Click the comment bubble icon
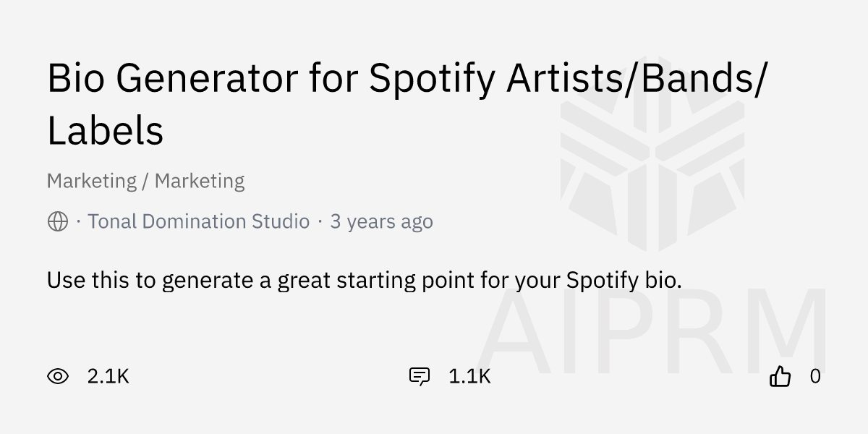Viewport: 868px width, 434px height. tap(420, 376)
